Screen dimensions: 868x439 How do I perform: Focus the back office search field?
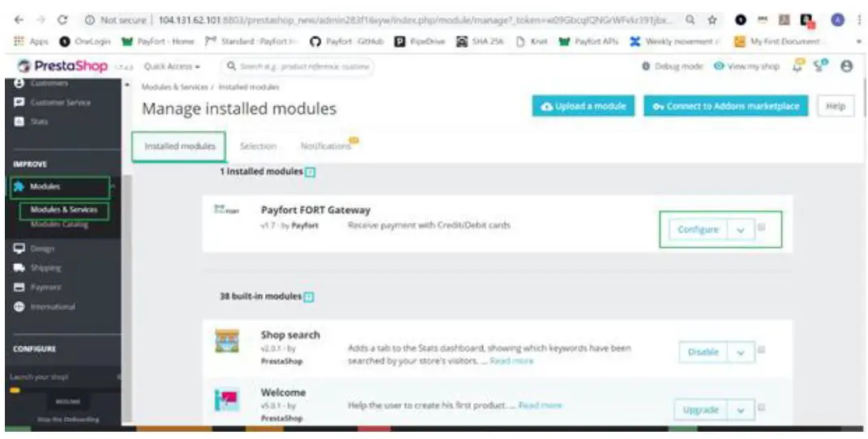tap(297, 66)
